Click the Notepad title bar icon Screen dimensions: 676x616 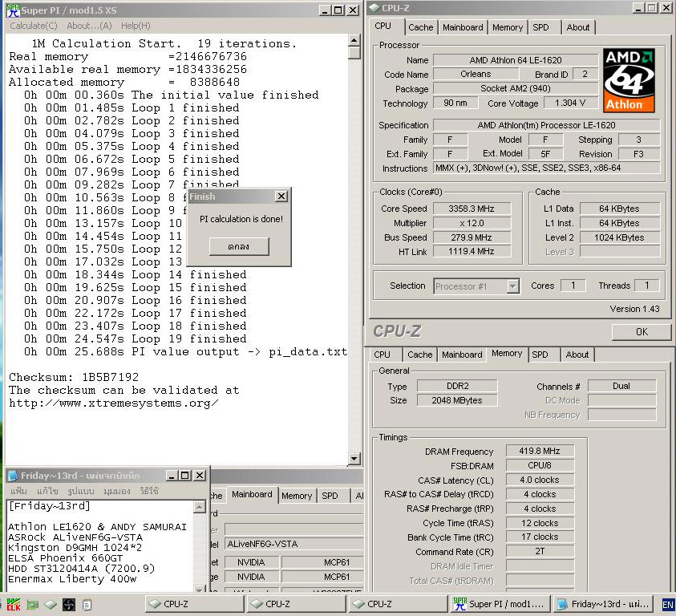[x=14, y=476]
